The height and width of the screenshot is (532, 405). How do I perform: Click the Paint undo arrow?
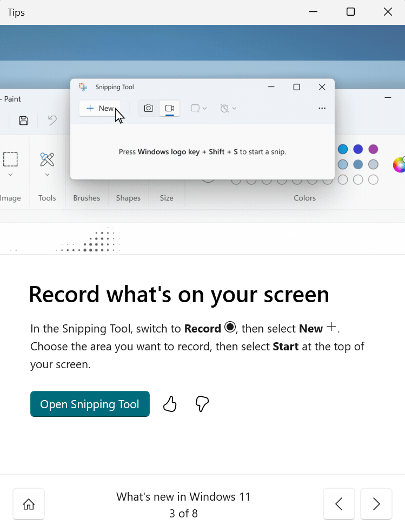coord(52,121)
